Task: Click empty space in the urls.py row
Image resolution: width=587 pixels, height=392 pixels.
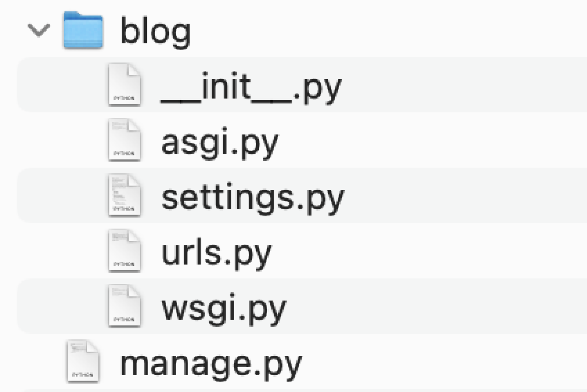Action: [x=457, y=251]
